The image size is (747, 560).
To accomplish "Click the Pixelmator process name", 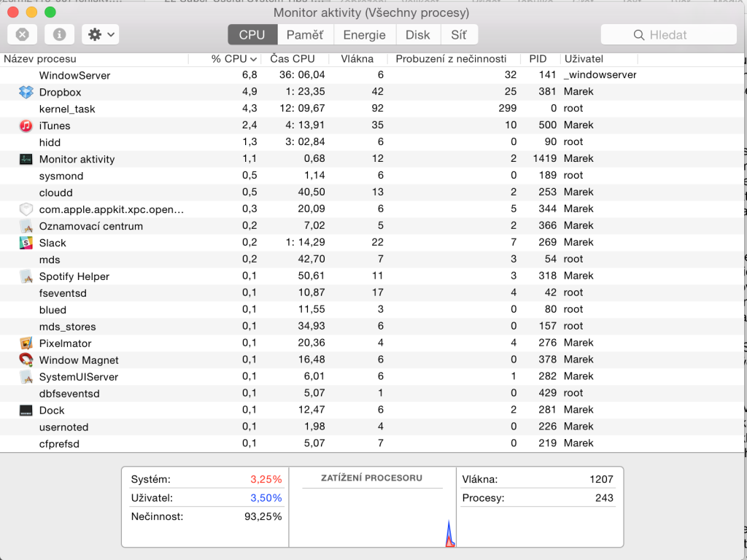I will (65, 343).
